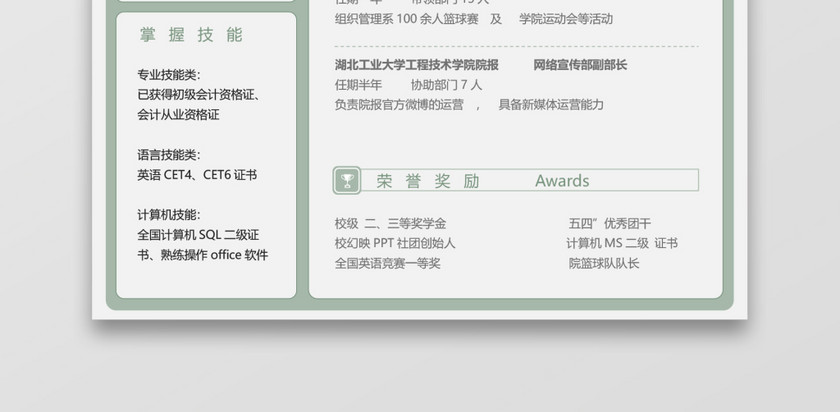Screen dimensions: 840x412
Task: Select the 掌握技能 heading
Action: point(191,35)
